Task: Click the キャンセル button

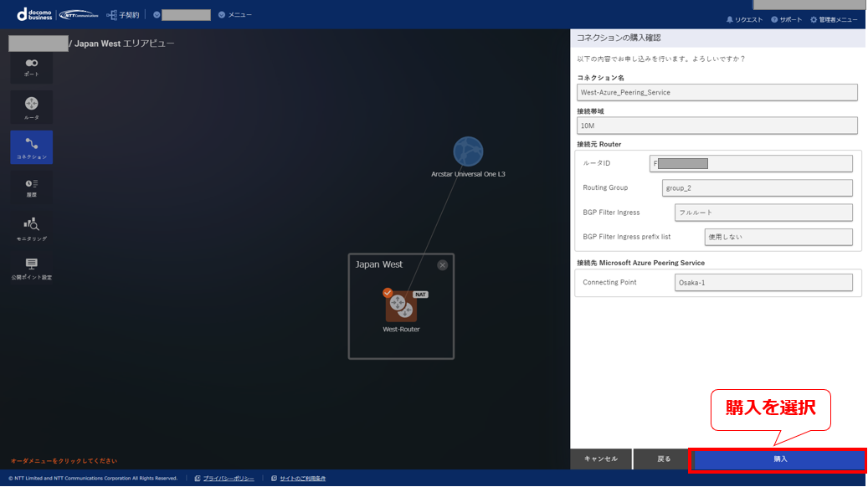Action: click(x=601, y=459)
